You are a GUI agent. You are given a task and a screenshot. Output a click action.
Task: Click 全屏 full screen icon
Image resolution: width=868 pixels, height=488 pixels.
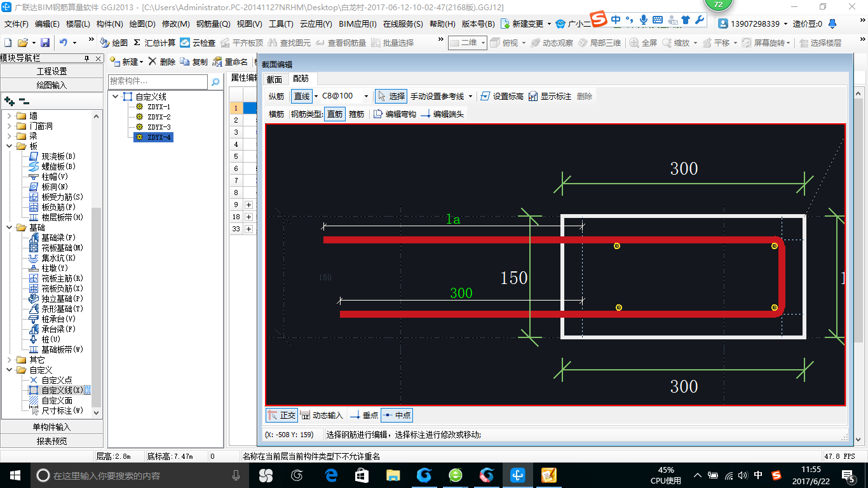[644, 43]
